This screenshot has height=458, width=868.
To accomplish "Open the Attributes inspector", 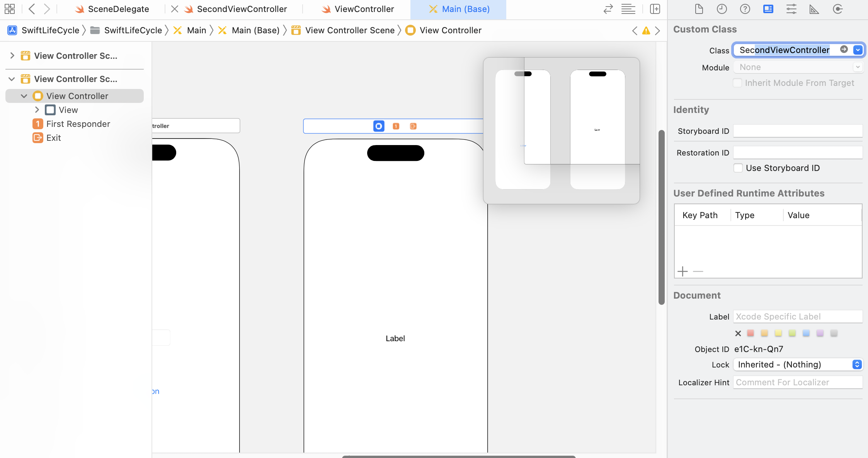I will pyautogui.click(x=791, y=9).
